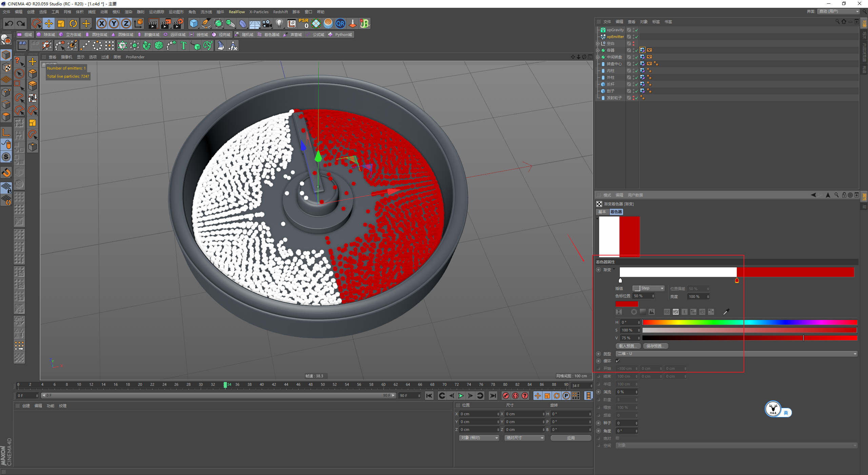
Task: Select the xpGravity object in tree
Action: click(x=615, y=30)
